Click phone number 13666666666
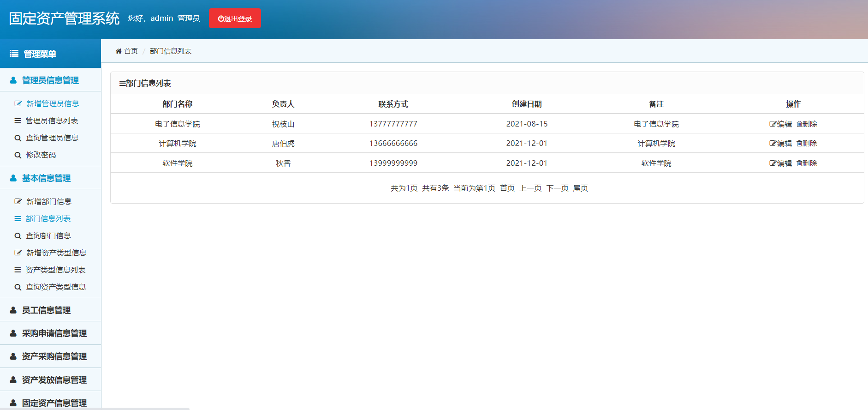Screen dimensions: 868x410 [393, 143]
